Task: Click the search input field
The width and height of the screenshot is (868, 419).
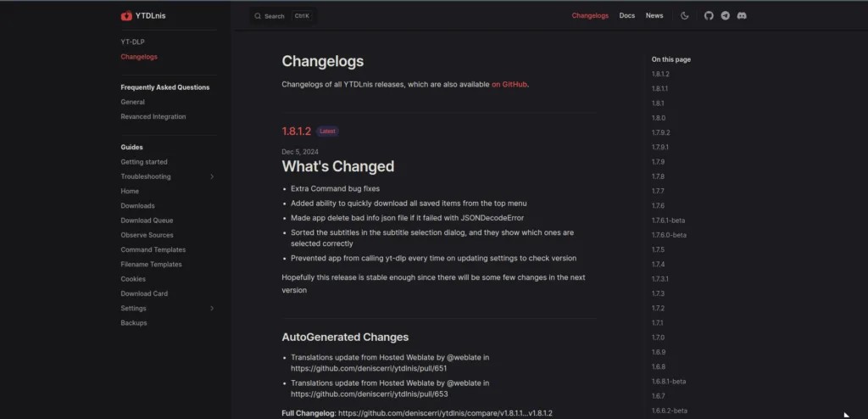Action: tap(280, 16)
